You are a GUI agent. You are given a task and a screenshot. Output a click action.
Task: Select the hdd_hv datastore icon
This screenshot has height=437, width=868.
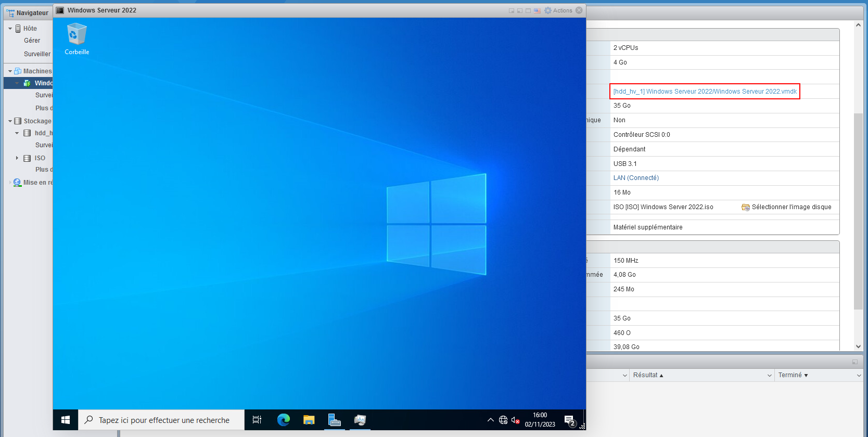(x=27, y=133)
